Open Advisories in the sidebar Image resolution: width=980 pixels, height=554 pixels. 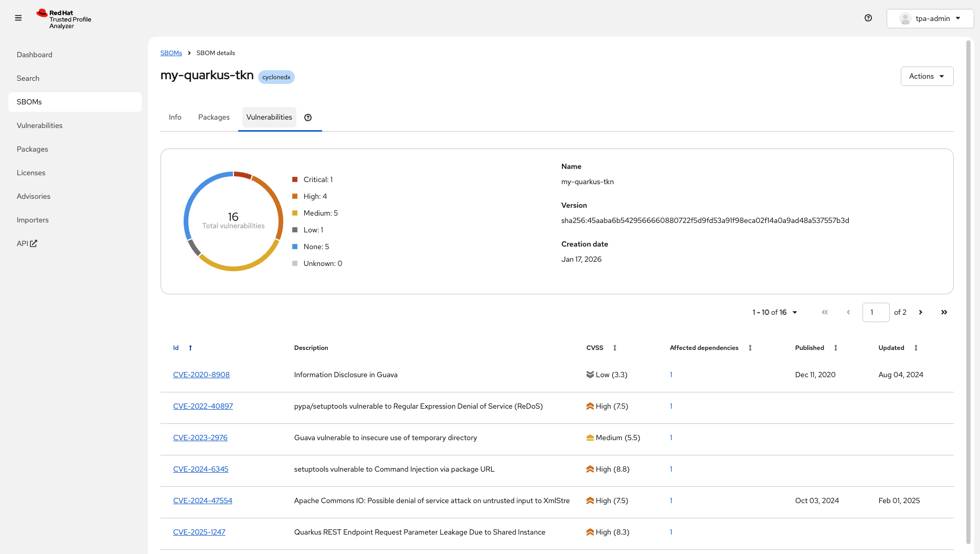click(34, 196)
